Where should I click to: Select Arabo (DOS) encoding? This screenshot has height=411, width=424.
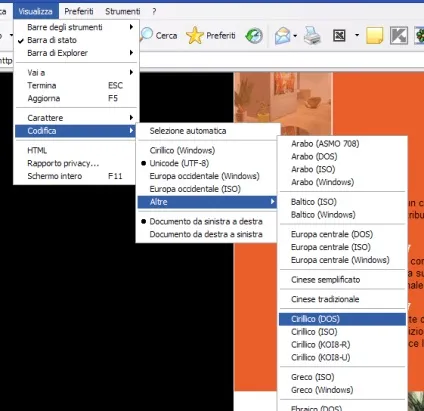click(342, 156)
